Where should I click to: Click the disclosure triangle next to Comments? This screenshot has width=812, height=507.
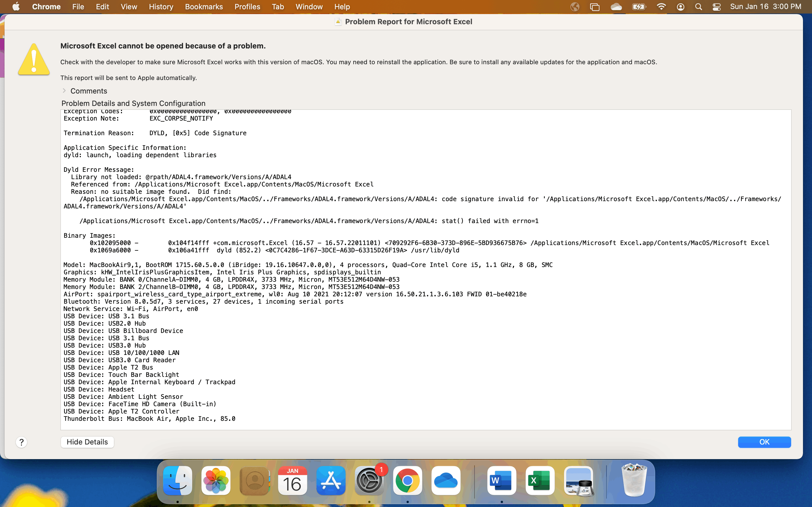coord(64,90)
